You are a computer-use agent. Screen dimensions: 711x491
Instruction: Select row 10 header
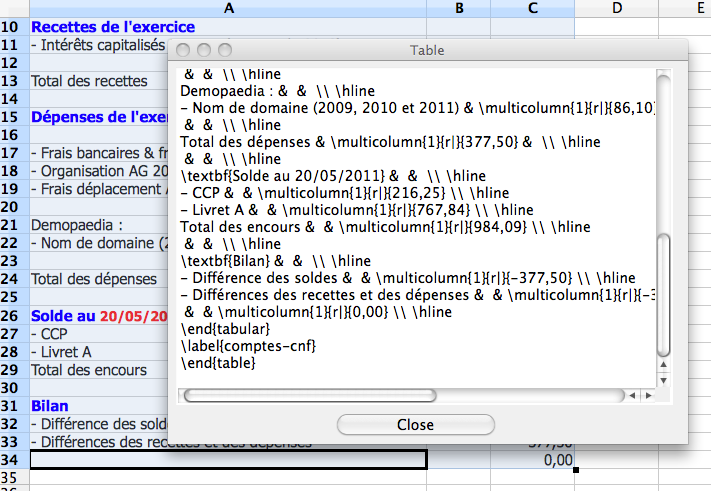click(14, 27)
